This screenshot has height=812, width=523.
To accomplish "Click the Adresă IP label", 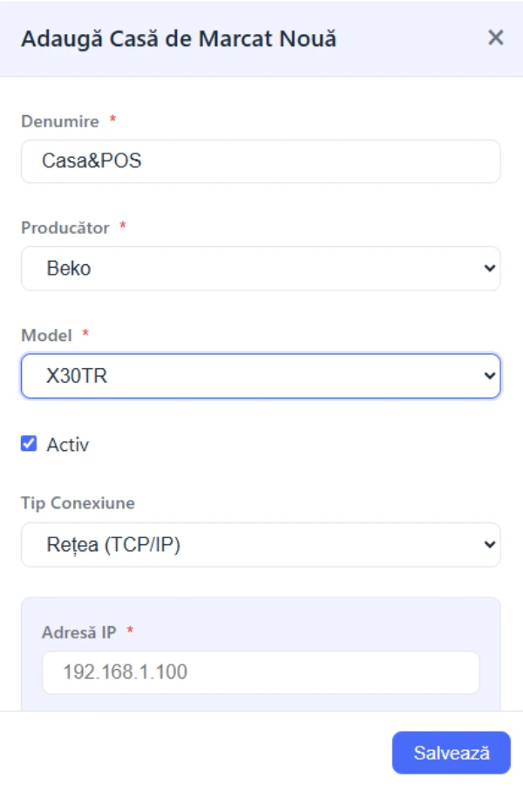I will [x=80, y=631].
